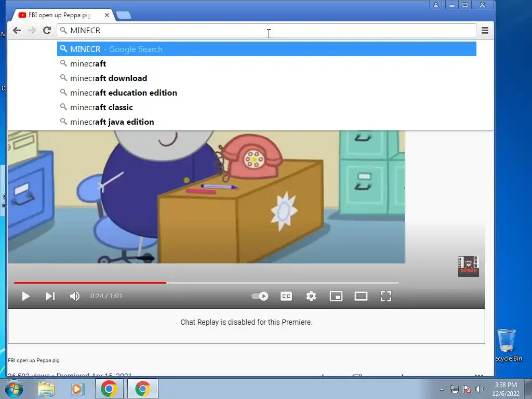Choose the minecraft suggestion
The height and width of the screenshot is (399, 532).
267,63
